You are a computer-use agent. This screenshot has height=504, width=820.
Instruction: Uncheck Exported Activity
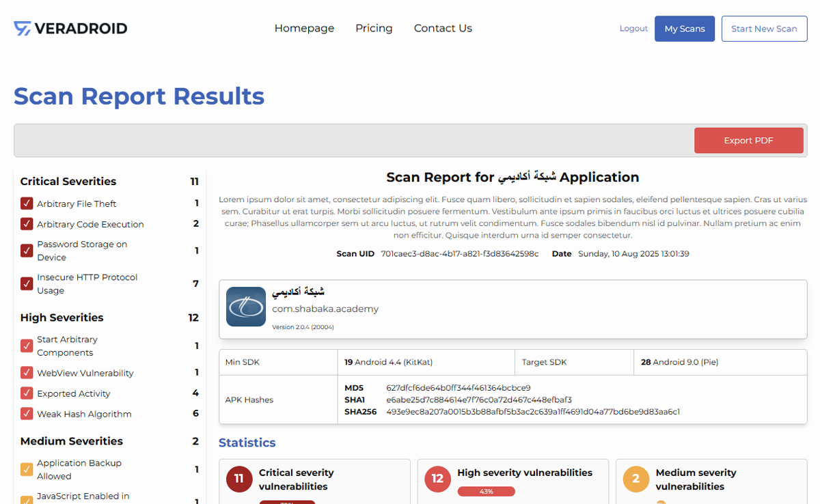tap(26, 393)
